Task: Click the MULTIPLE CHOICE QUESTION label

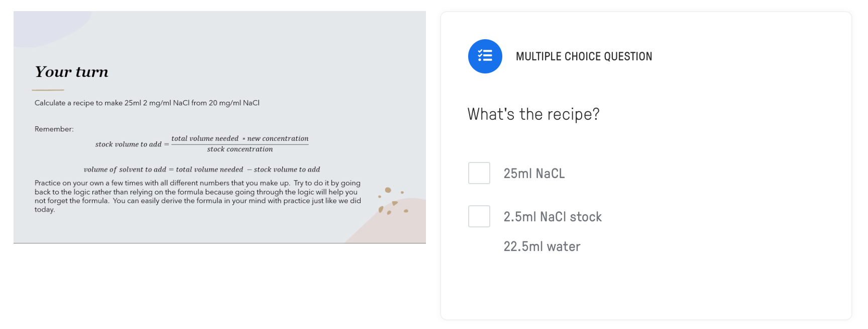Action: pos(584,56)
